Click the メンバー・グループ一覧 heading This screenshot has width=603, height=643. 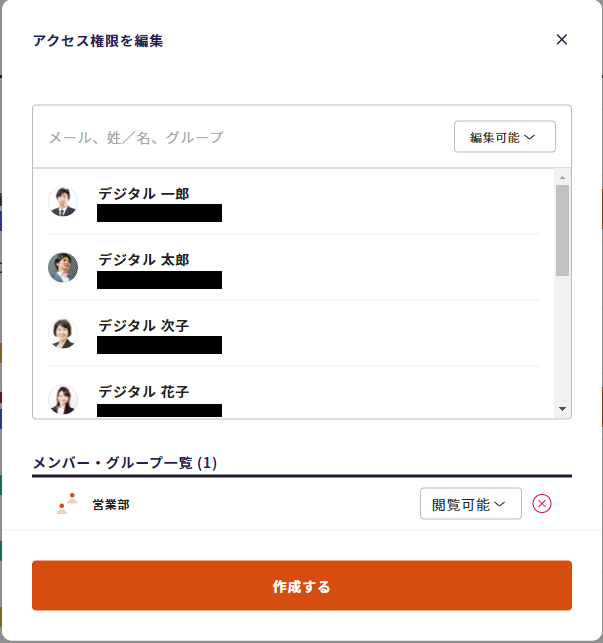pyautogui.click(x=125, y=463)
